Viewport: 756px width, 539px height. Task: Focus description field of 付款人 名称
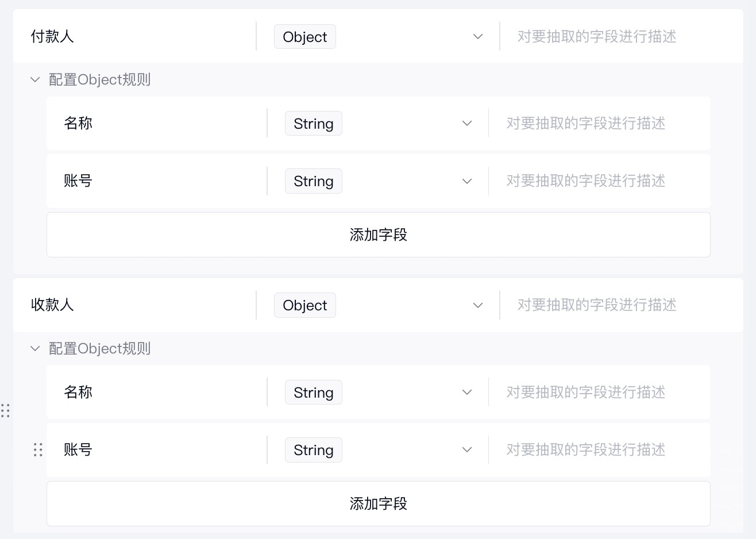pos(597,124)
